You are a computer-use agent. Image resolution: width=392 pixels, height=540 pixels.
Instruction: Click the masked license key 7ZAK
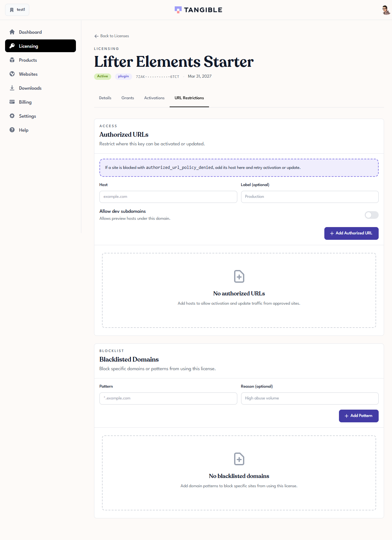coord(158,77)
